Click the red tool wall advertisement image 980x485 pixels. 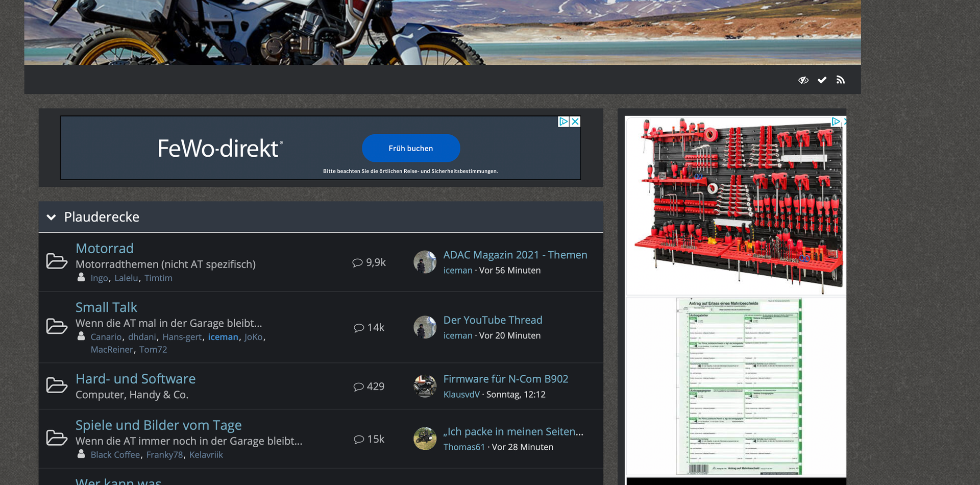[735, 204]
